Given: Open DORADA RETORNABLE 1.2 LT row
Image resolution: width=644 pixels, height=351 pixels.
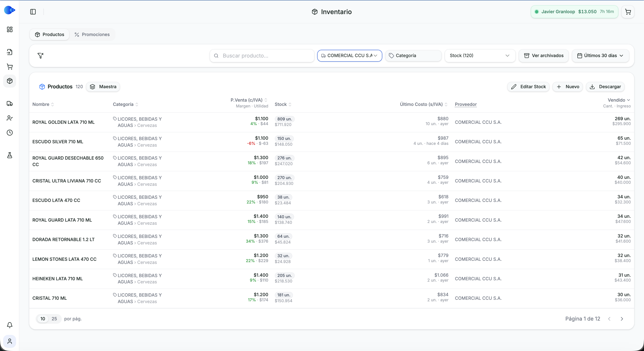Looking at the screenshot, I should (331, 239).
